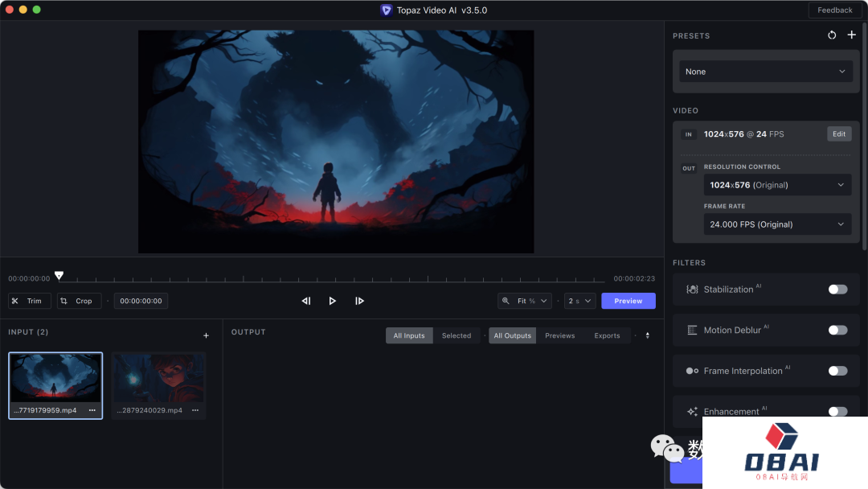
Task: Toggle Frame Interpolation on
Action: pos(837,371)
